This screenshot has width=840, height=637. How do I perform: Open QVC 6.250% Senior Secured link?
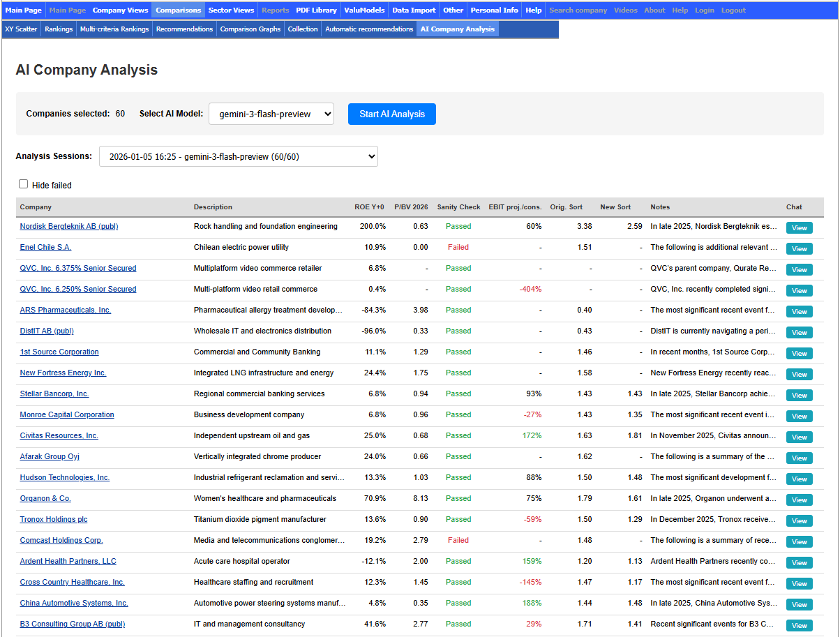pos(78,289)
